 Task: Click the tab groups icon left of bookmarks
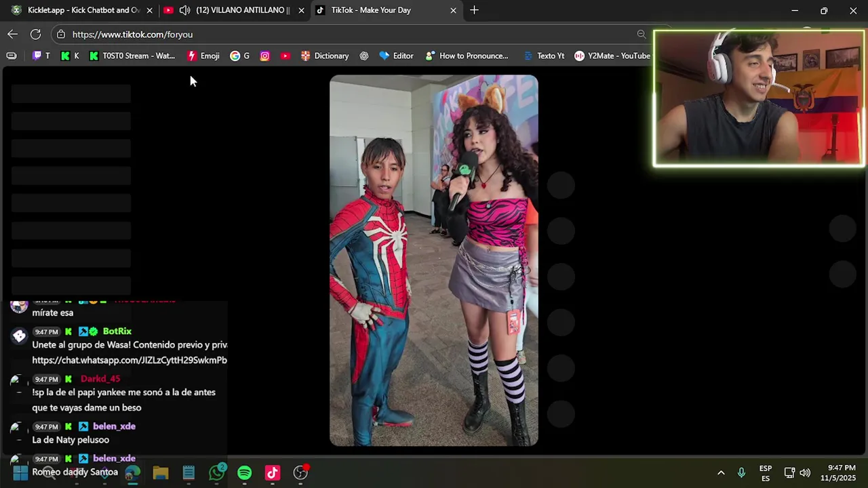(x=12, y=56)
